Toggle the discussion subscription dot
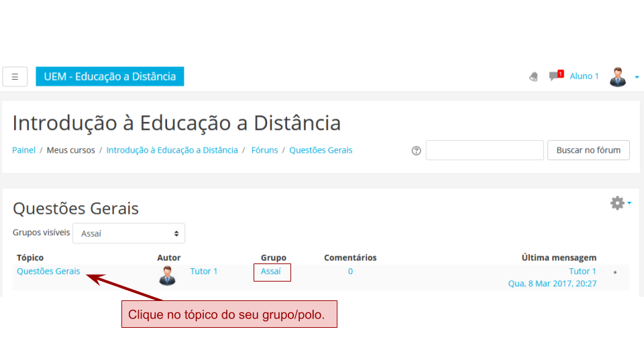644x362 pixels. (x=614, y=272)
